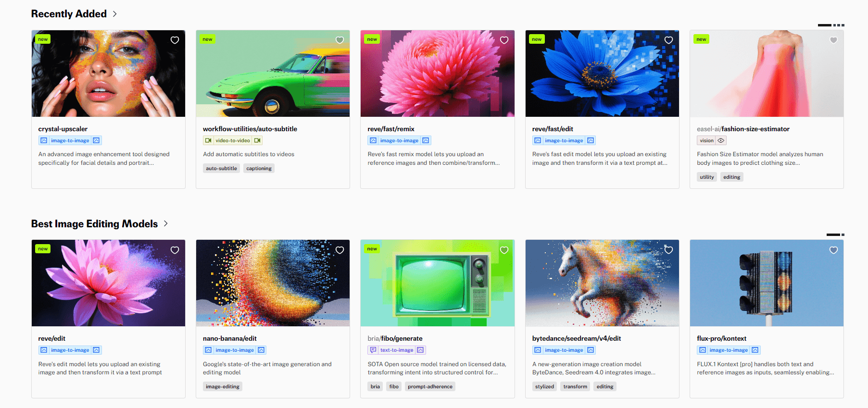Click image icon beside crystal-upscaler image-to-image label

point(44,141)
